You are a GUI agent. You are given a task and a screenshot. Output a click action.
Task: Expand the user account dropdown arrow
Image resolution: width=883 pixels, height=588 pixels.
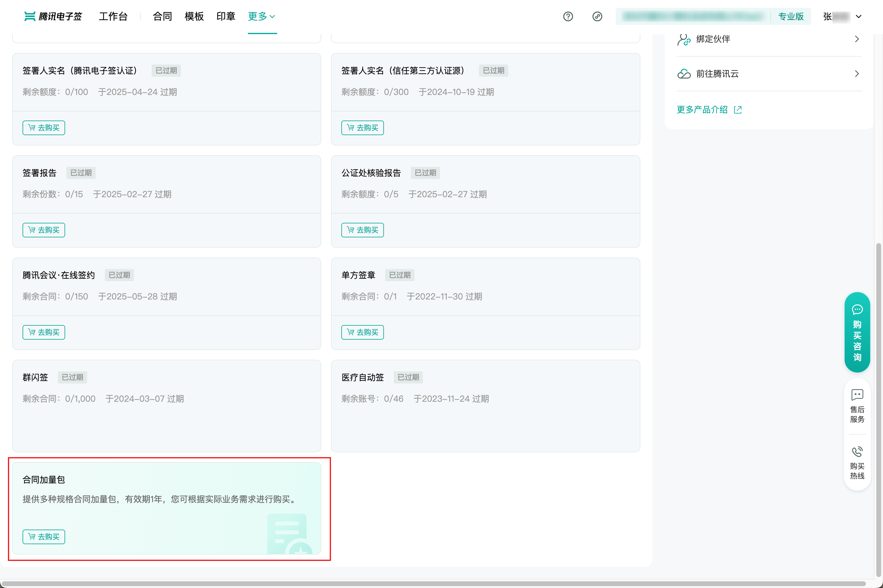pos(859,16)
